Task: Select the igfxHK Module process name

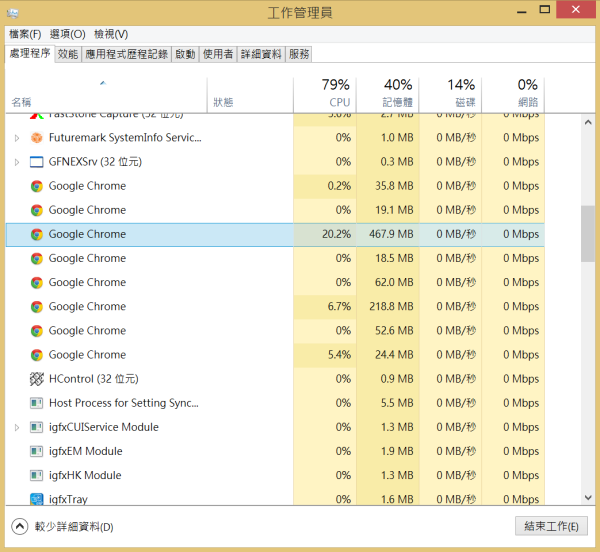Action: 85,475
